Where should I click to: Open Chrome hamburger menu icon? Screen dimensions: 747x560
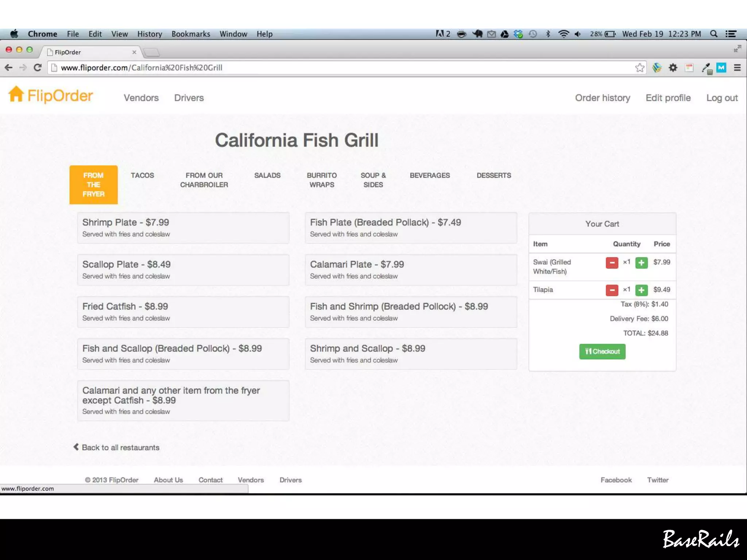(x=737, y=68)
